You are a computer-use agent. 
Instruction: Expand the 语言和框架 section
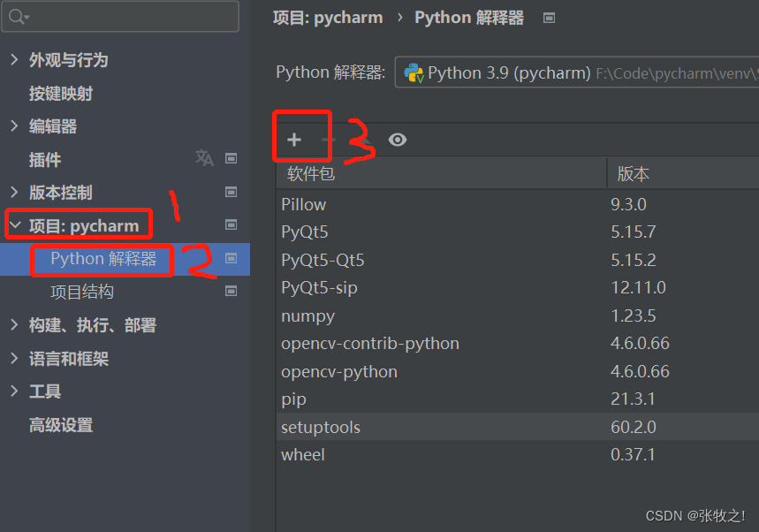(14, 358)
